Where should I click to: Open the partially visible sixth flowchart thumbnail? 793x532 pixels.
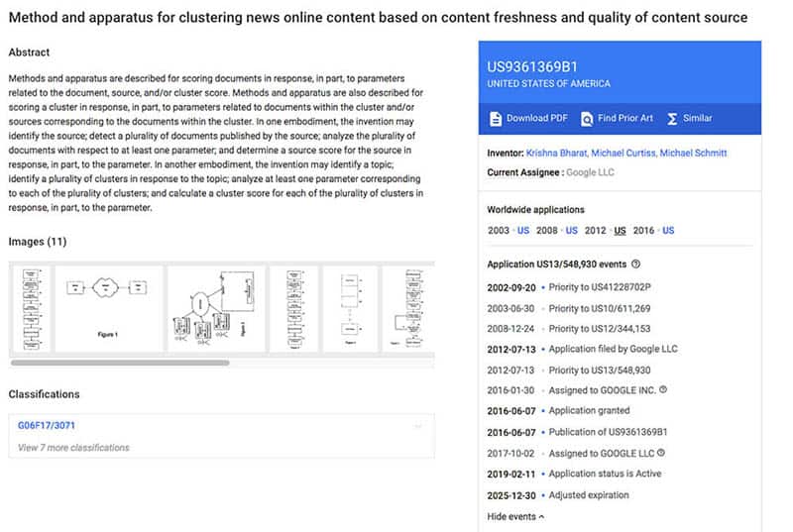[x=408, y=309]
